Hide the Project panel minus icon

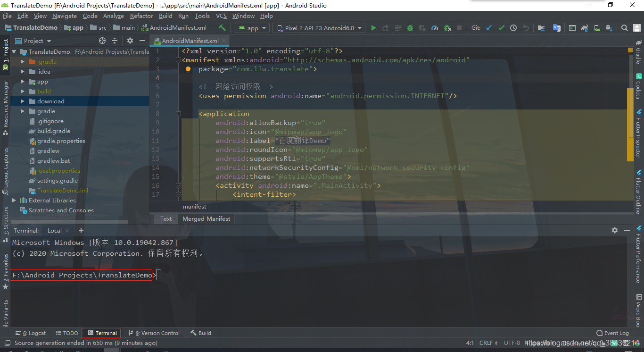[142, 41]
